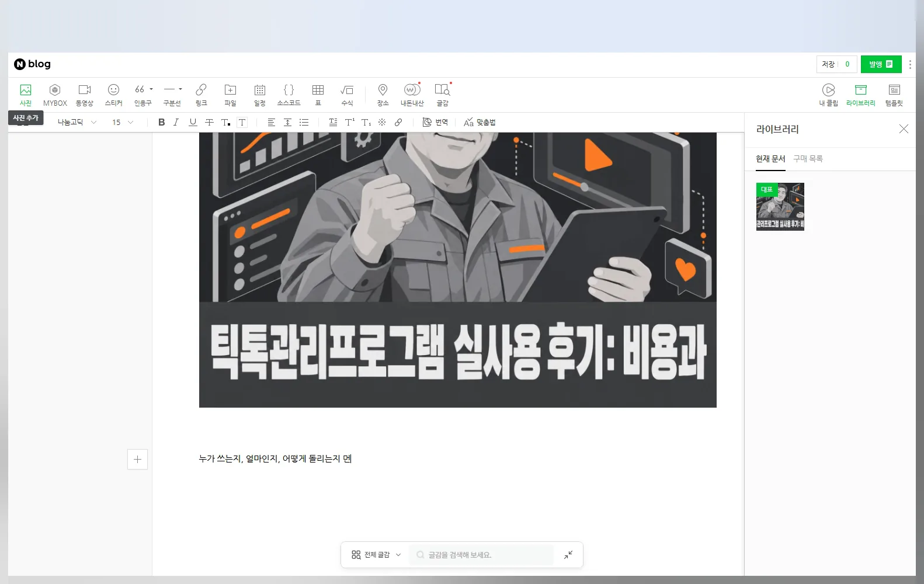Select the 대표 thumbnail in the library
This screenshot has width=924, height=584.
780,207
